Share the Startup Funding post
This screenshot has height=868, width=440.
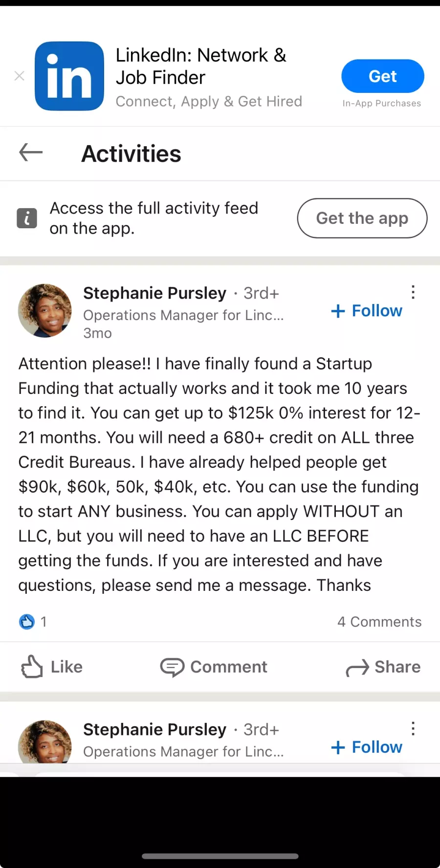coord(383,667)
